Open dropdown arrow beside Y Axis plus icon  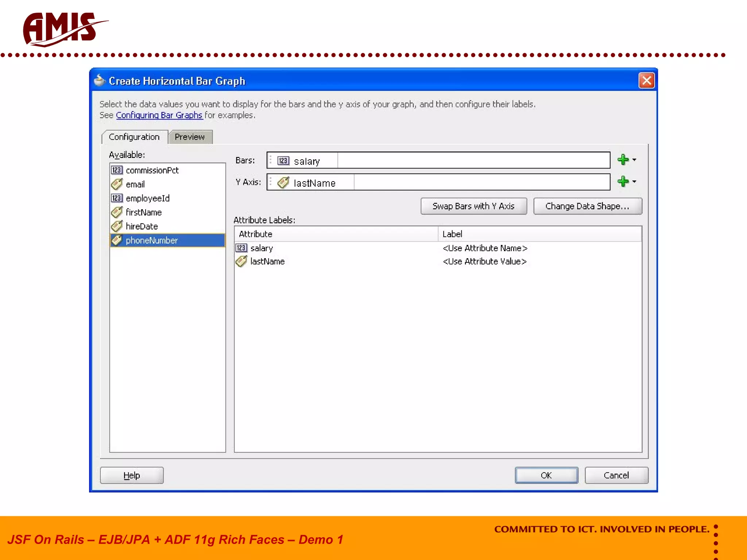click(634, 181)
